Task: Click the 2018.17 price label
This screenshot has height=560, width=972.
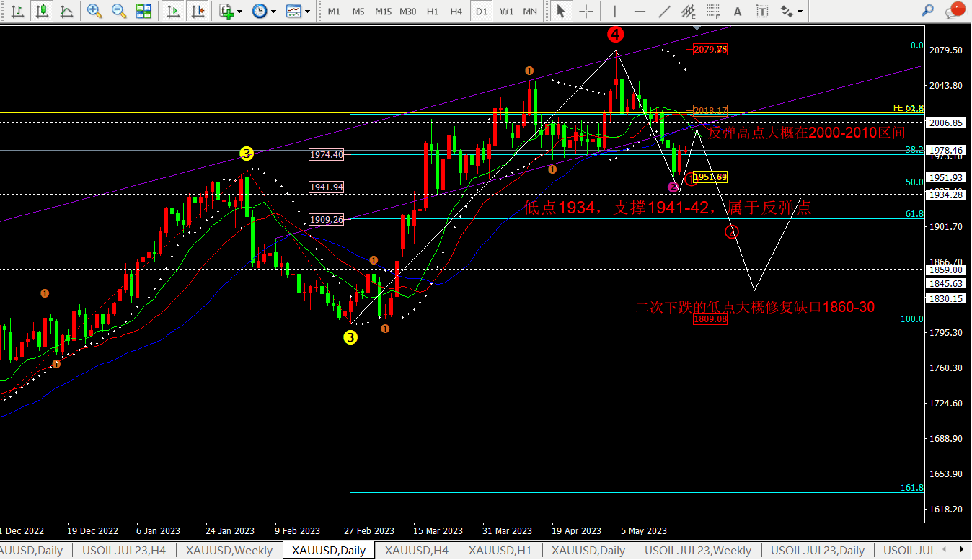Action: (710, 110)
